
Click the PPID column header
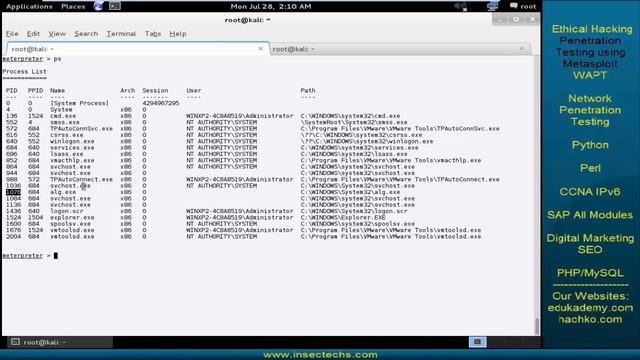(36, 91)
